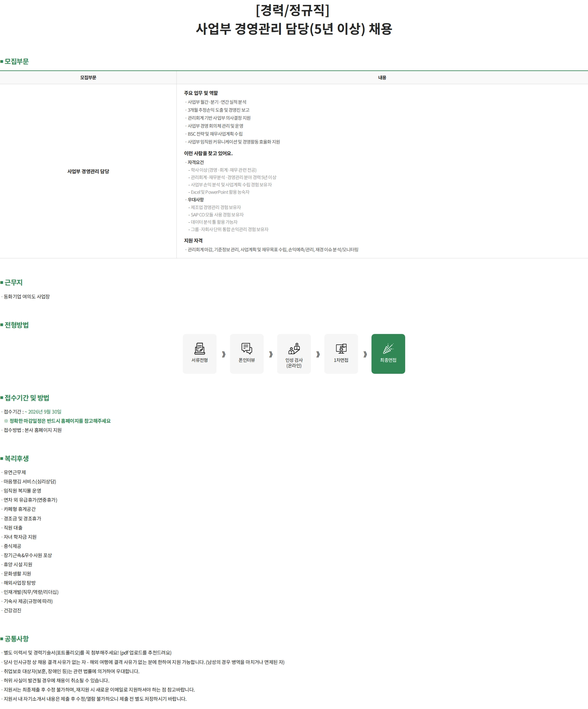Image resolution: width=588 pixels, height=709 pixels.
Task: Click the 마음챙김 서비스(심리상담) benefit item
Action: point(29,482)
